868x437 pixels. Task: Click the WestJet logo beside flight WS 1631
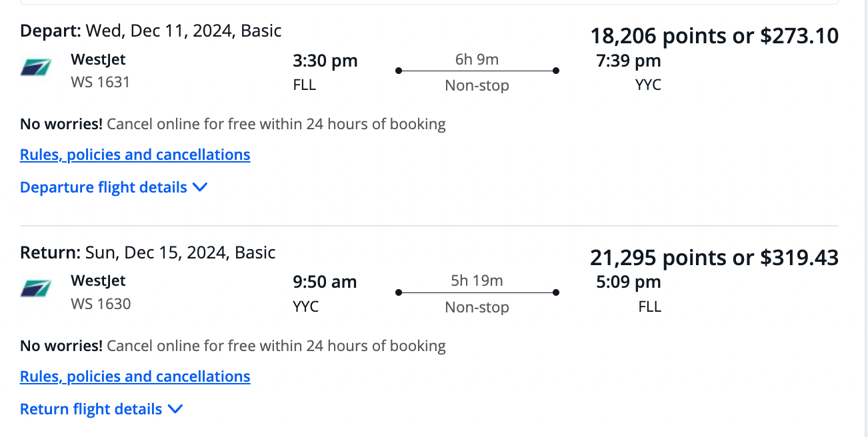[x=35, y=67]
